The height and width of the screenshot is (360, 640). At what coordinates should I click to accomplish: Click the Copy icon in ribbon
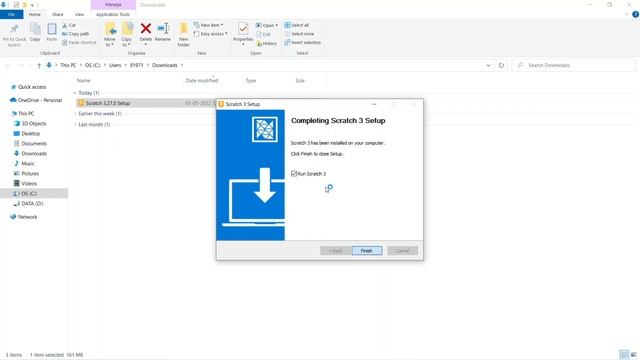35,29
